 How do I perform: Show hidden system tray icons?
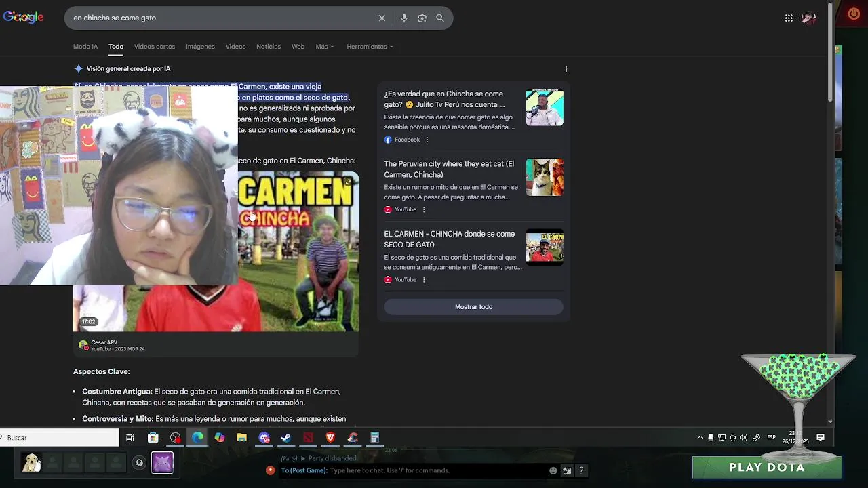click(700, 438)
